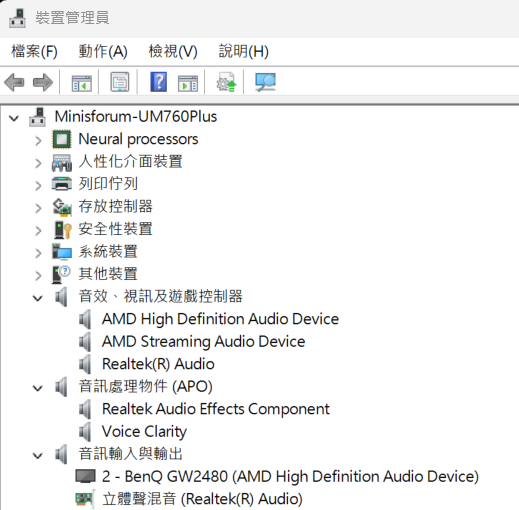
Task: Collapse the 音訊輸入與輸出 category
Action: (x=38, y=455)
